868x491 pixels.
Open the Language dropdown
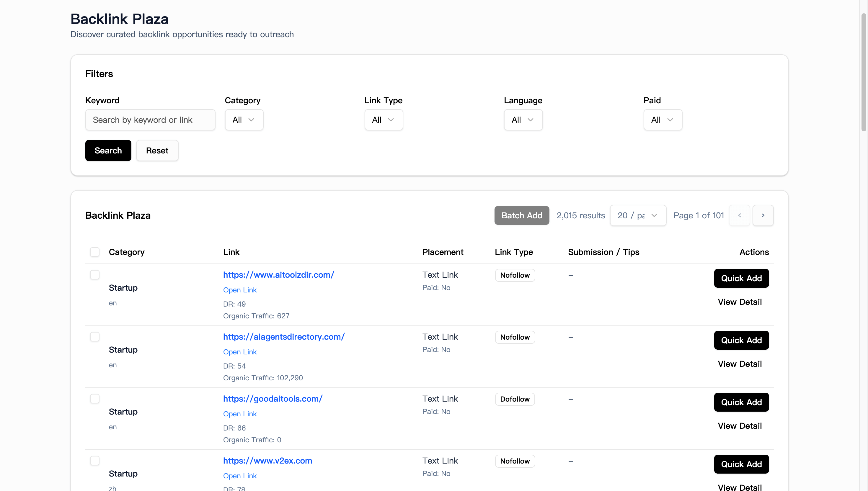(523, 120)
